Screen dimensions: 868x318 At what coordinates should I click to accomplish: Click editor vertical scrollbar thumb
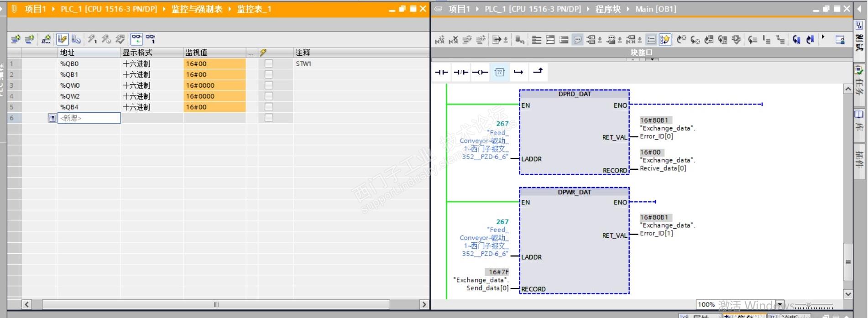click(x=848, y=262)
